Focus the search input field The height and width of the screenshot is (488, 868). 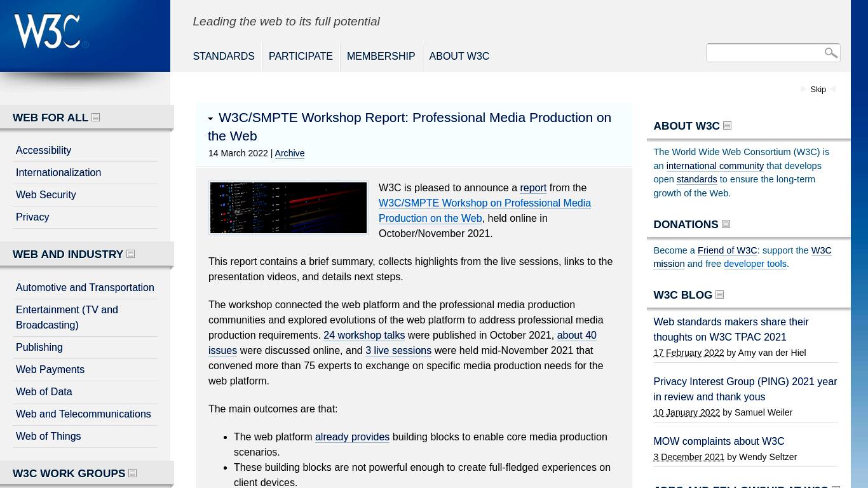[x=764, y=53]
